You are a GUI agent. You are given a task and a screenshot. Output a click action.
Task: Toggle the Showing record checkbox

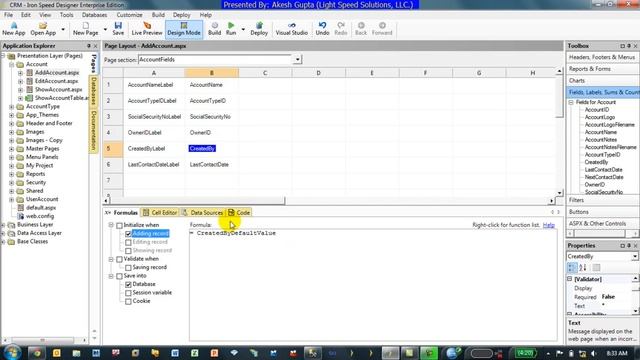coord(128,251)
